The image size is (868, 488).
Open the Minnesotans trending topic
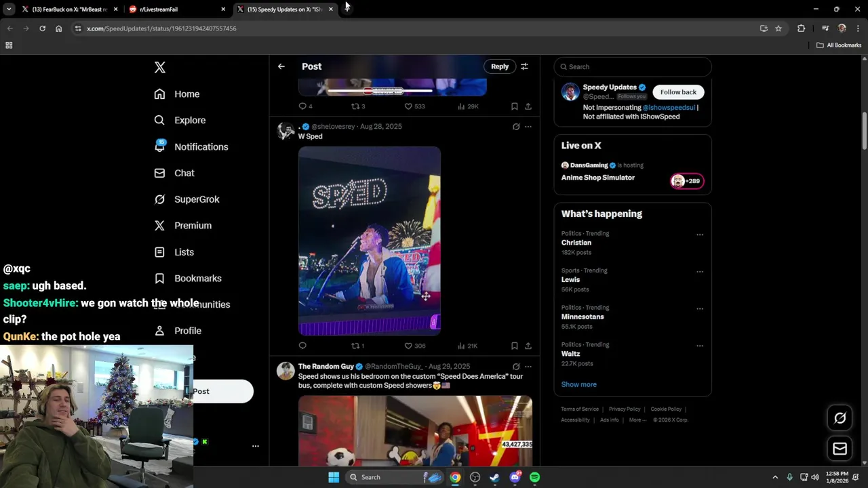click(x=583, y=317)
